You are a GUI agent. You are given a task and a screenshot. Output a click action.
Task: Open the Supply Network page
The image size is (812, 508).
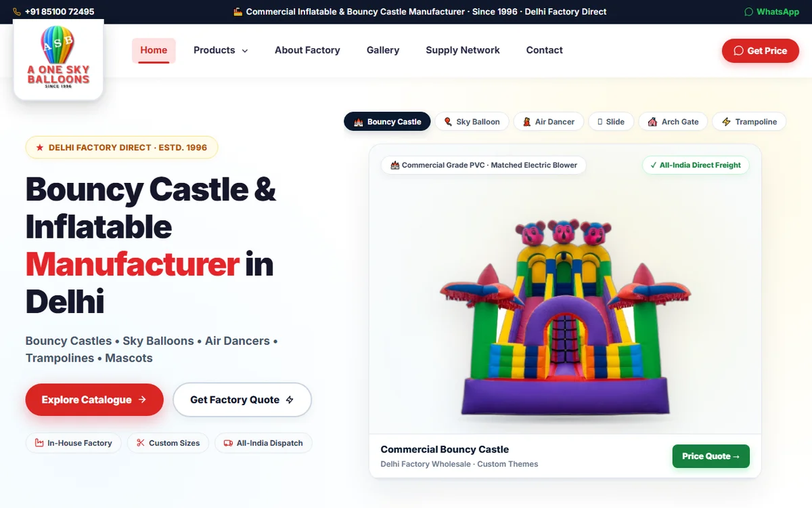(463, 50)
